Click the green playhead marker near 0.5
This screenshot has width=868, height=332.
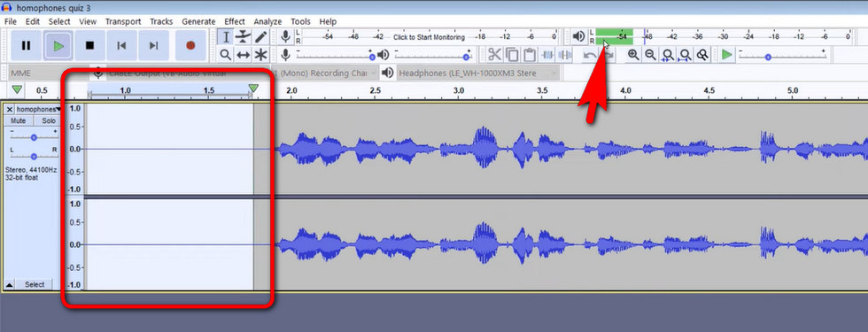tap(18, 89)
